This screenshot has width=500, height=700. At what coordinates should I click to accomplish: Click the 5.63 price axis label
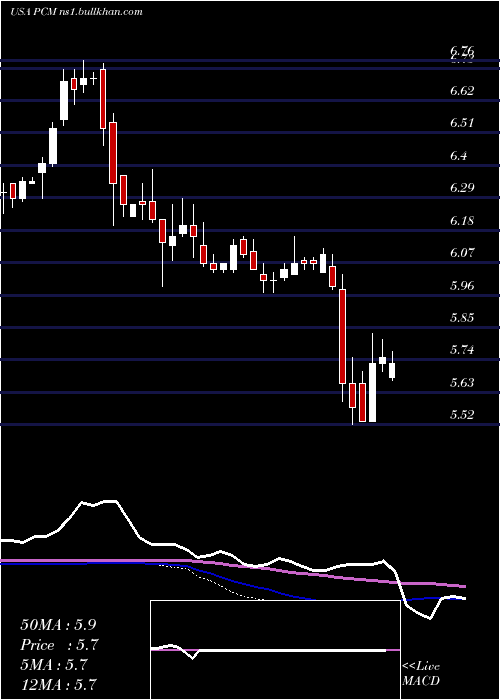coord(462,383)
